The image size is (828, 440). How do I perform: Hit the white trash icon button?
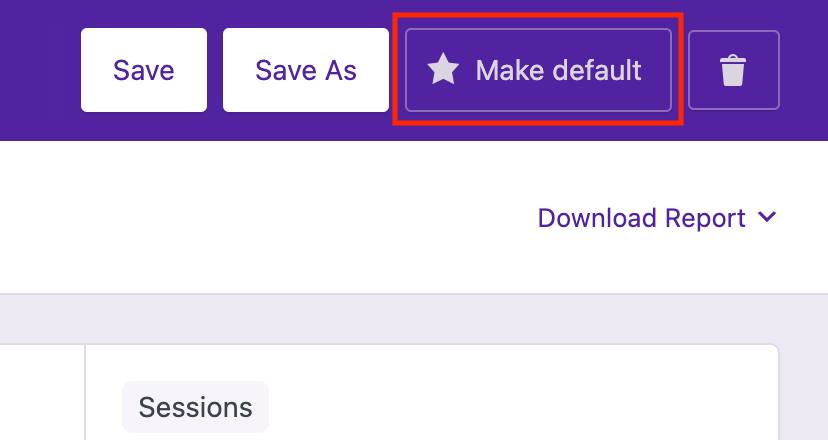click(x=733, y=70)
